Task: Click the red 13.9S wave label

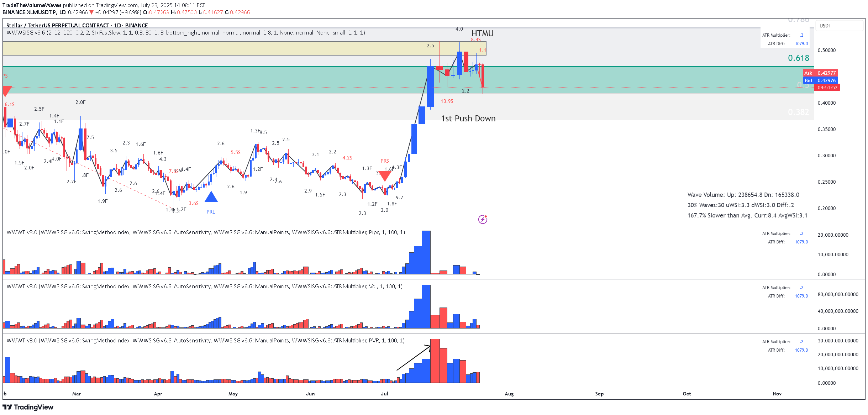Action: (447, 101)
